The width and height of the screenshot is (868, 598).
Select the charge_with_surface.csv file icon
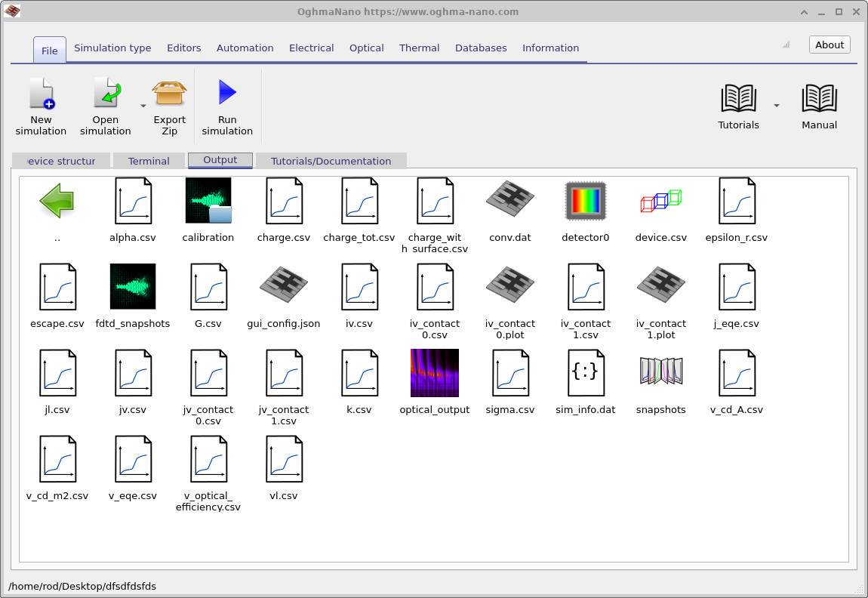click(x=435, y=200)
